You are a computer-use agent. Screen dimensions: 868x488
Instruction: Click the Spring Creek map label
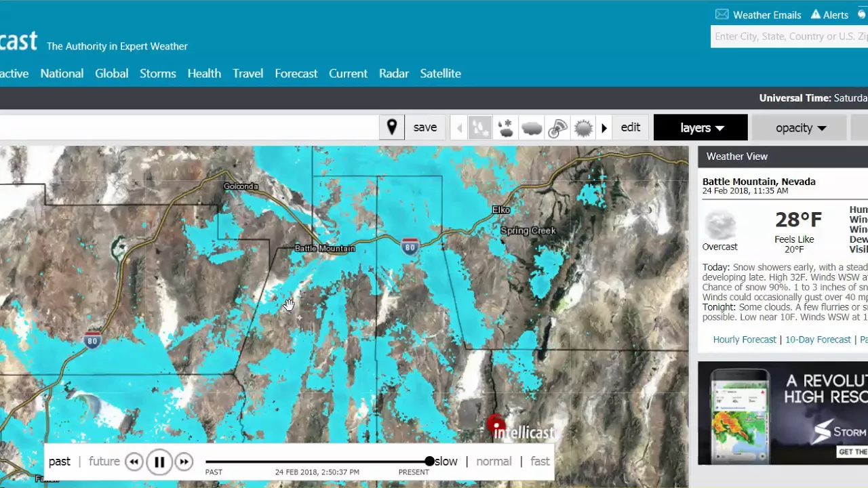coord(528,230)
